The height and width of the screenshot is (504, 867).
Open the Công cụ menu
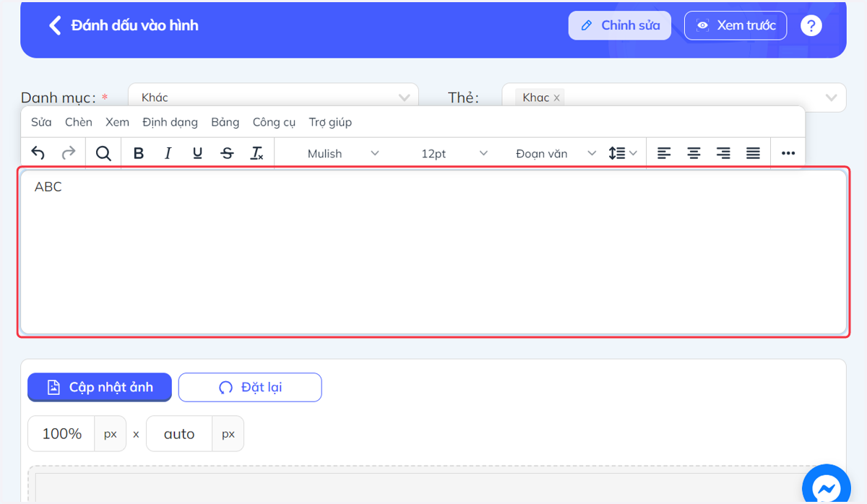(x=274, y=122)
